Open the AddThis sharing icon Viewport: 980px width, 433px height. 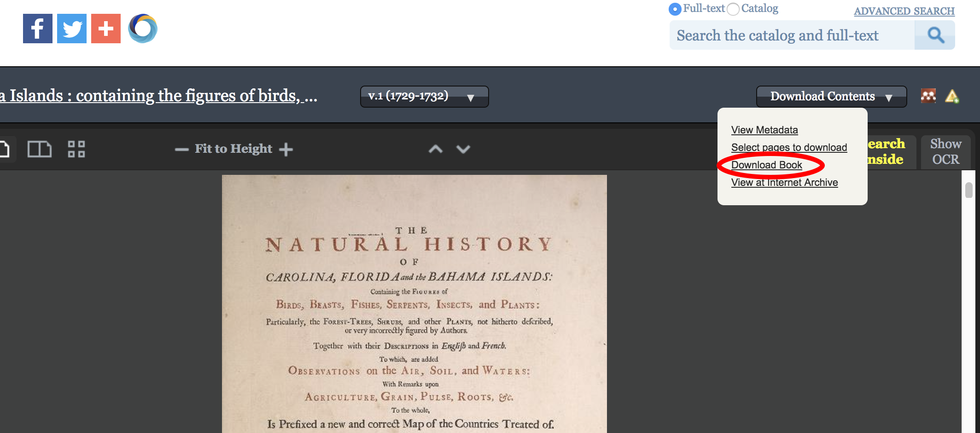(105, 28)
